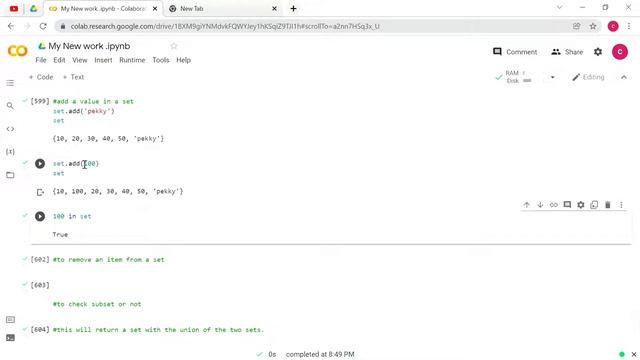Click the 'completed at 8:49 PM' status text

(x=320, y=354)
